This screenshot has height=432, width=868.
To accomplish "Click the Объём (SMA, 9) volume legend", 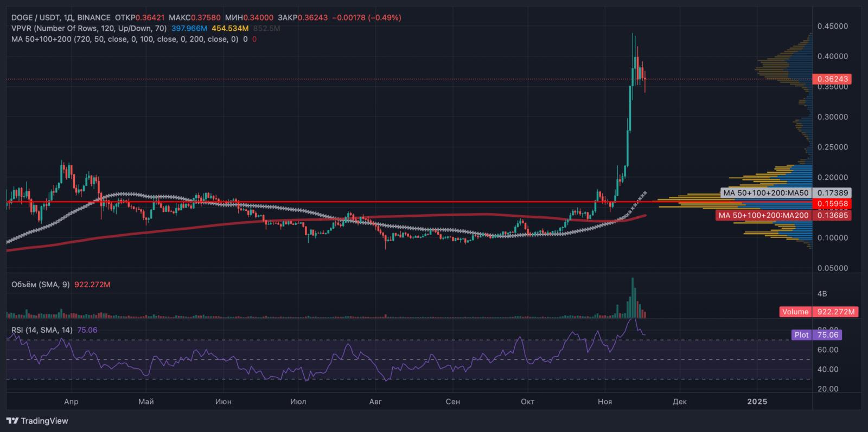I will (x=41, y=285).
